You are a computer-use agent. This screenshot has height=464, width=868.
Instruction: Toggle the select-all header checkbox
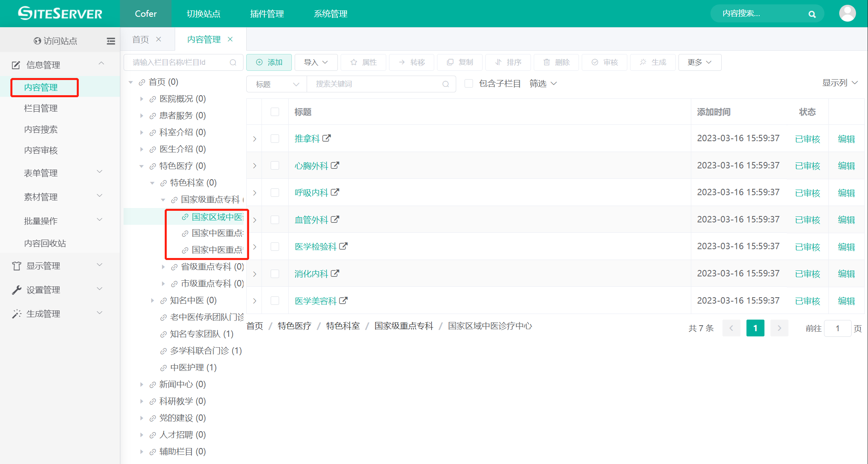click(275, 112)
